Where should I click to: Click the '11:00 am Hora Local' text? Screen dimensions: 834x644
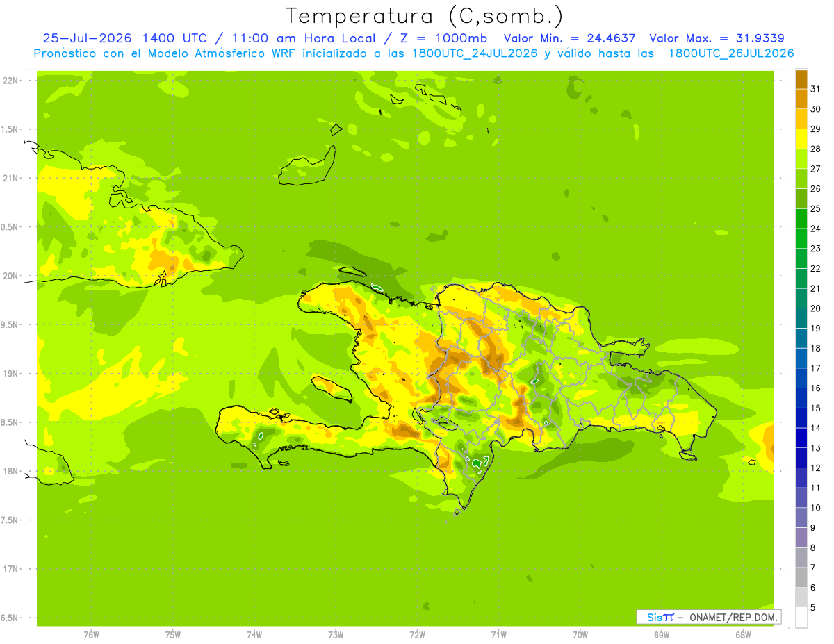point(302,38)
